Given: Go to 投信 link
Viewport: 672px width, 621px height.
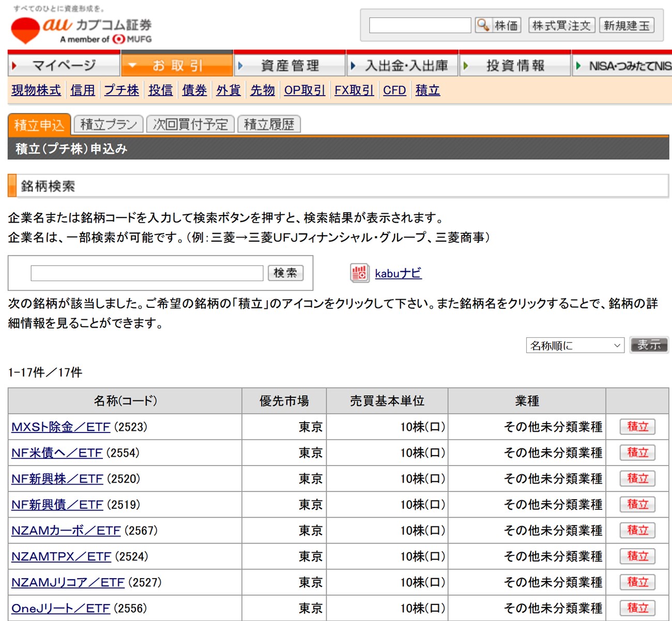Looking at the screenshot, I should click(x=160, y=90).
